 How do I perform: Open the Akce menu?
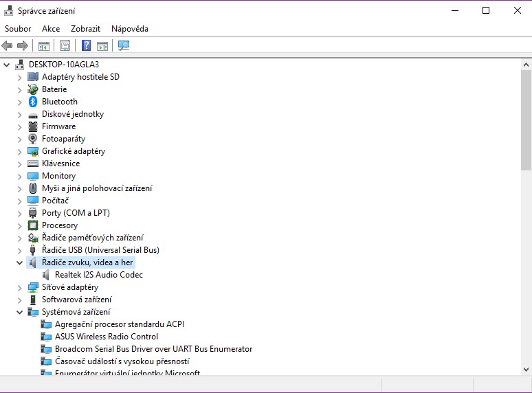pyautogui.click(x=51, y=29)
